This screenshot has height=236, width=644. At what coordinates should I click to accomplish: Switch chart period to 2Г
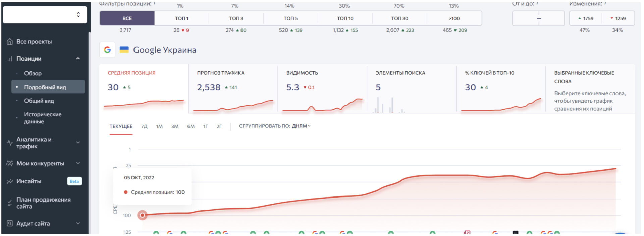coord(219,126)
